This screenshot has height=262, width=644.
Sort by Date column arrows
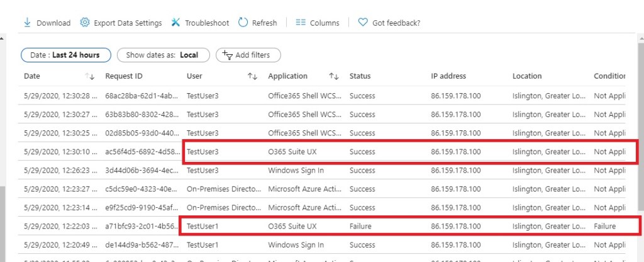(89, 76)
